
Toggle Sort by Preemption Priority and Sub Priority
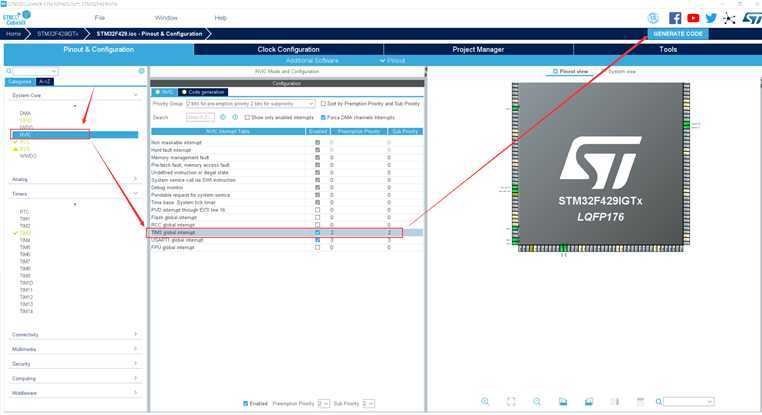tap(323, 104)
